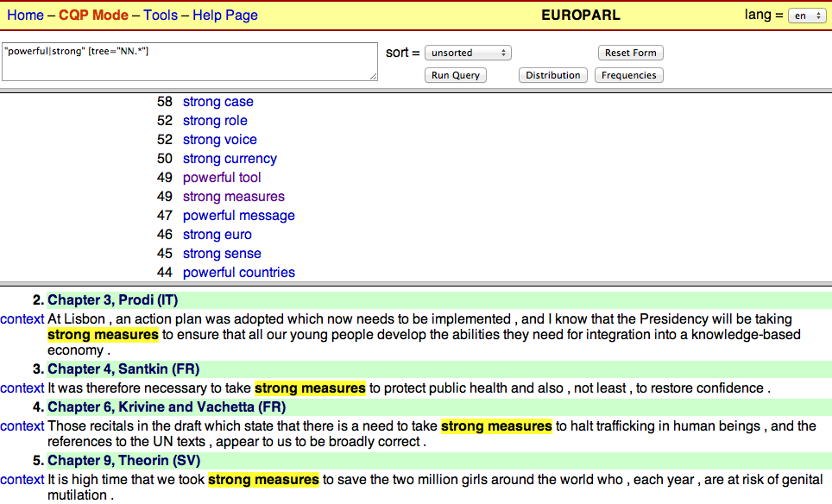Open the 'strong sense' result link

pos(222,254)
